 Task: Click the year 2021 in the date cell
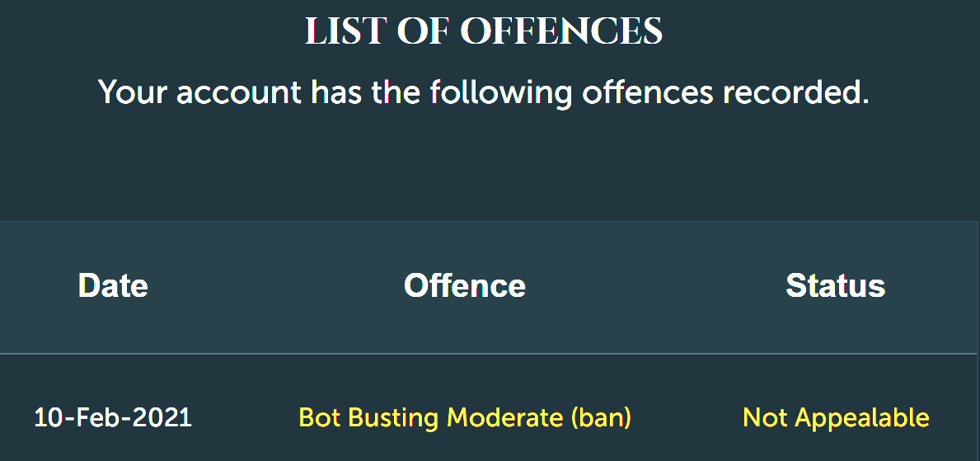(x=162, y=417)
